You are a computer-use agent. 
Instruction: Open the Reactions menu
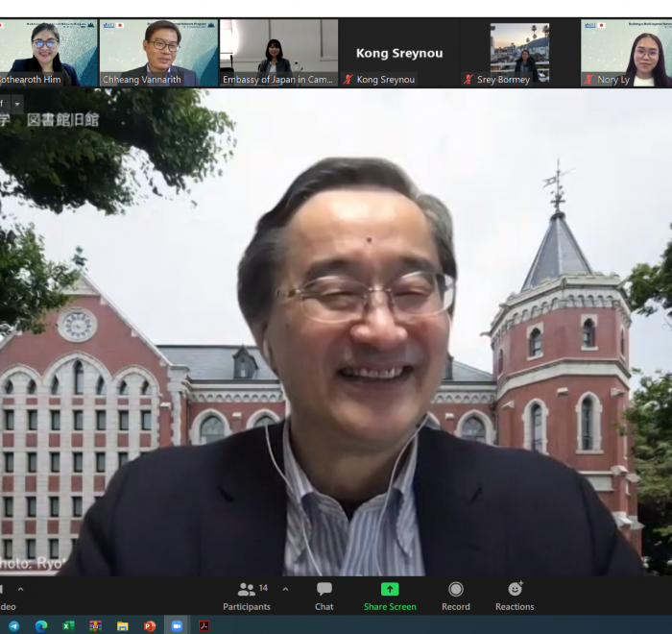pyautogui.click(x=515, y=595)
